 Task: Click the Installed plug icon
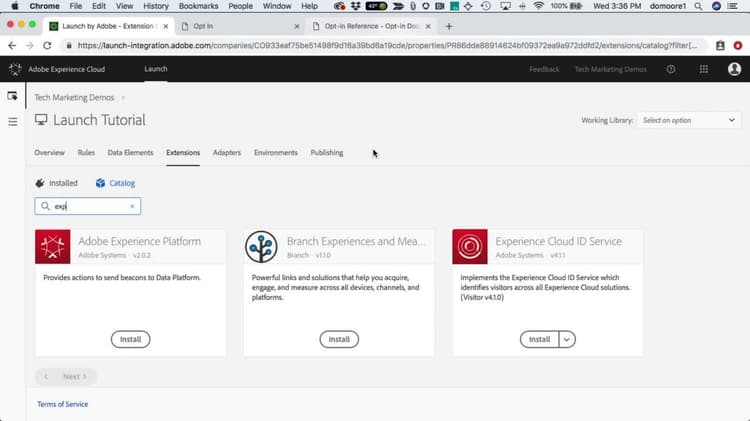[40, 183]
